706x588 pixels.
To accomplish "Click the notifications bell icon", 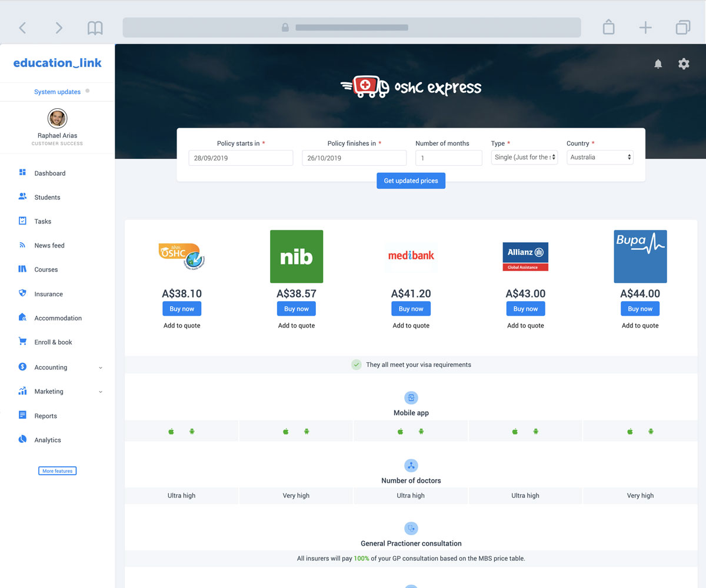I will (658, 64).
